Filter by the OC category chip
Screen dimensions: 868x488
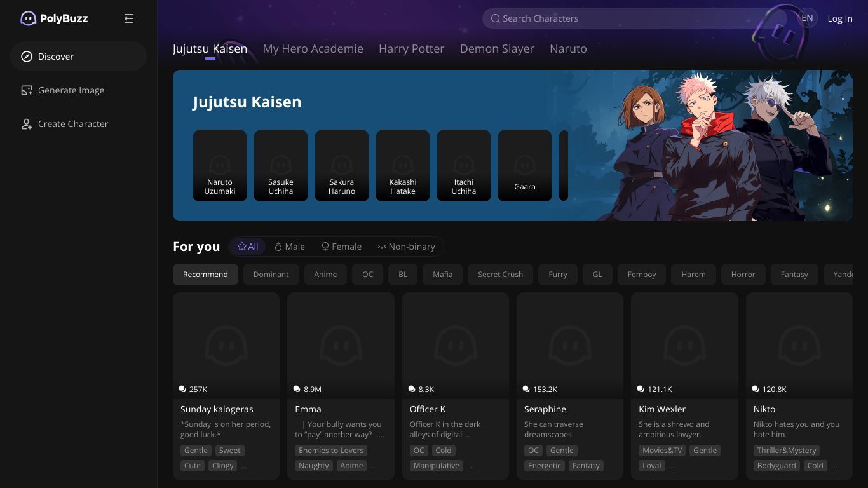coord(368,274)
